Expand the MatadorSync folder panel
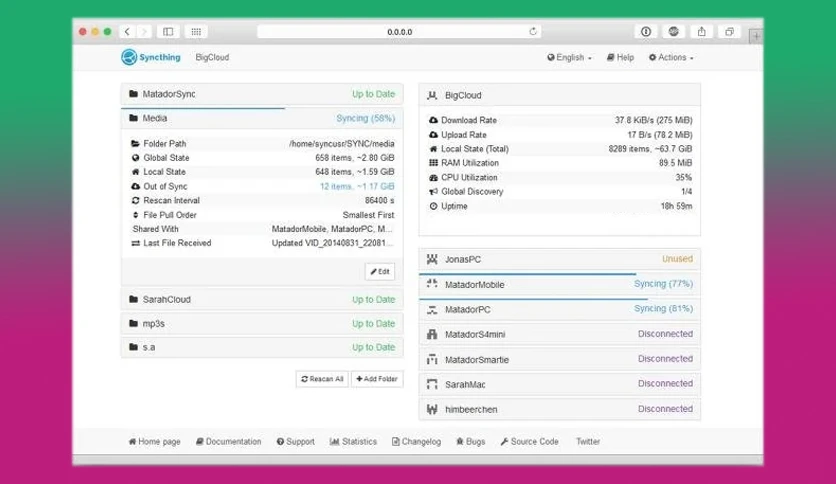836x484 pixels. pos(262,94)
